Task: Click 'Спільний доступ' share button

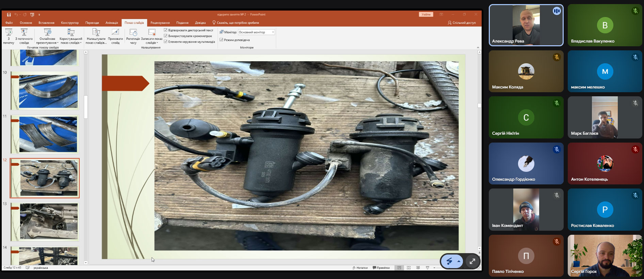Action: coord(462,23)
